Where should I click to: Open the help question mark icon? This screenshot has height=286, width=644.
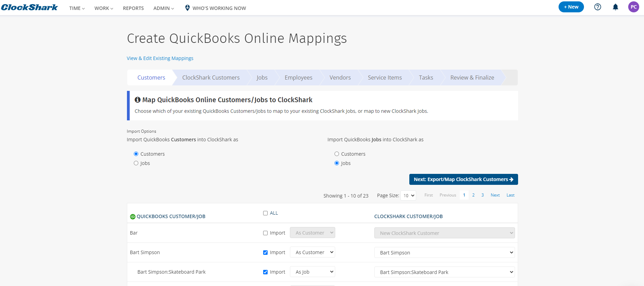tap(598, 7)
